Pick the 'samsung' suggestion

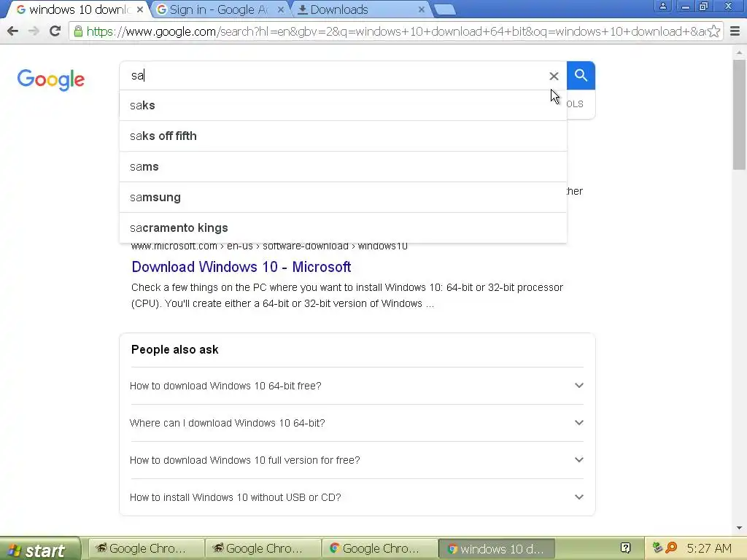[343, 197]
